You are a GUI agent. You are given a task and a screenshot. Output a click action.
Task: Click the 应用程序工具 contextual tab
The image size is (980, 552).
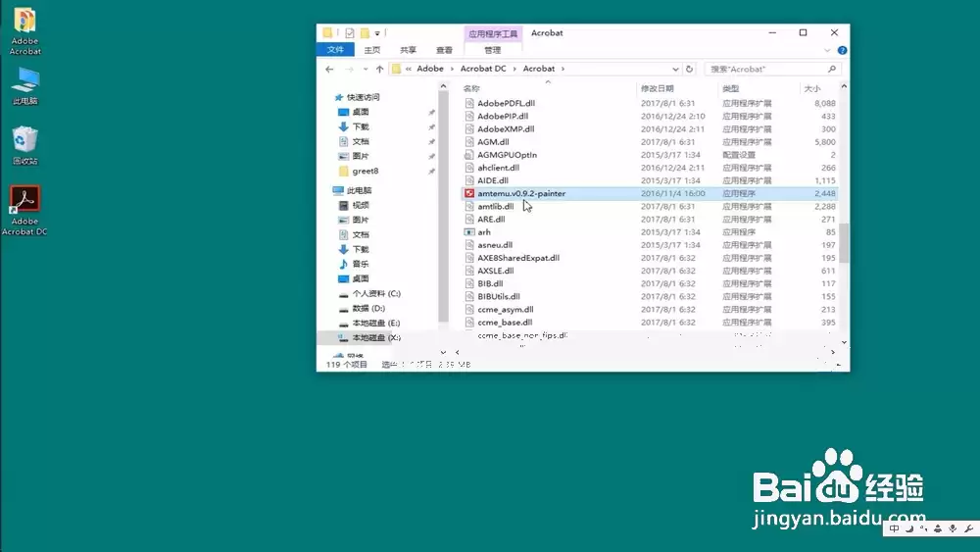click(493, 33)
